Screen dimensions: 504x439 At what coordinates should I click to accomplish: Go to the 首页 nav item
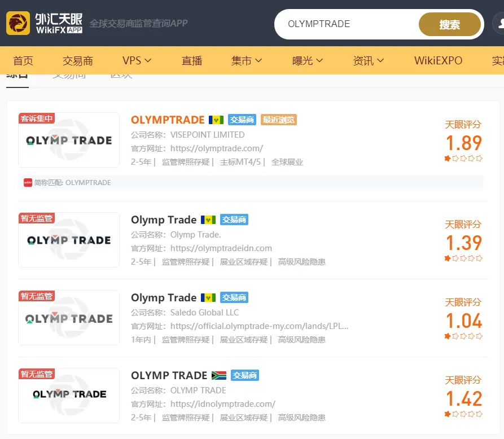coord(23,60)
